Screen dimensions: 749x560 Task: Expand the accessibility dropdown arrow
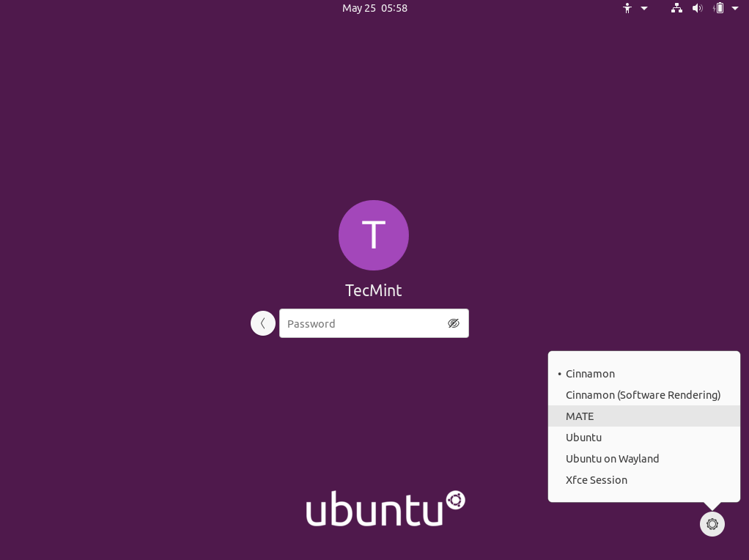644,8
